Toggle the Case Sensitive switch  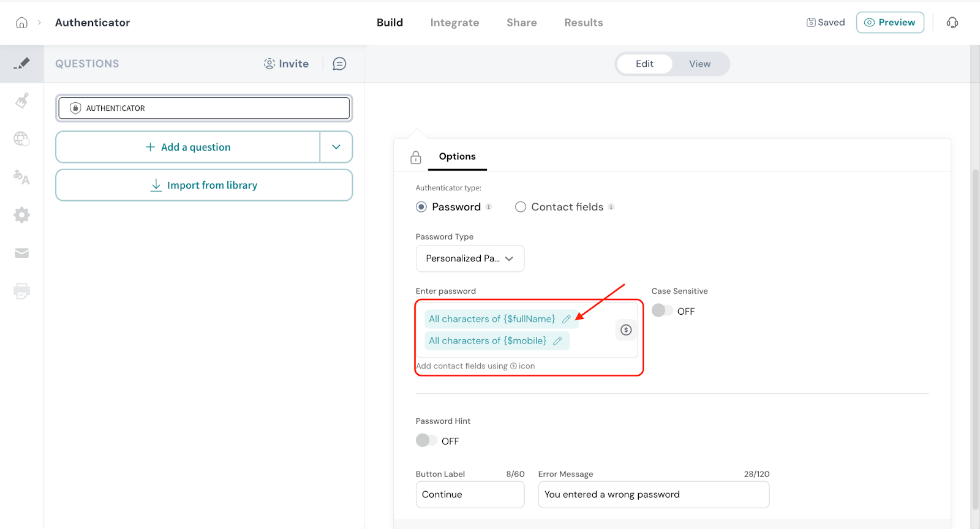(x=662, y=311)
